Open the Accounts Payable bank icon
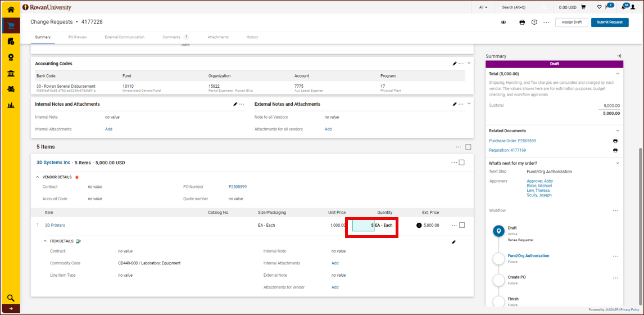 coord(11,73)
